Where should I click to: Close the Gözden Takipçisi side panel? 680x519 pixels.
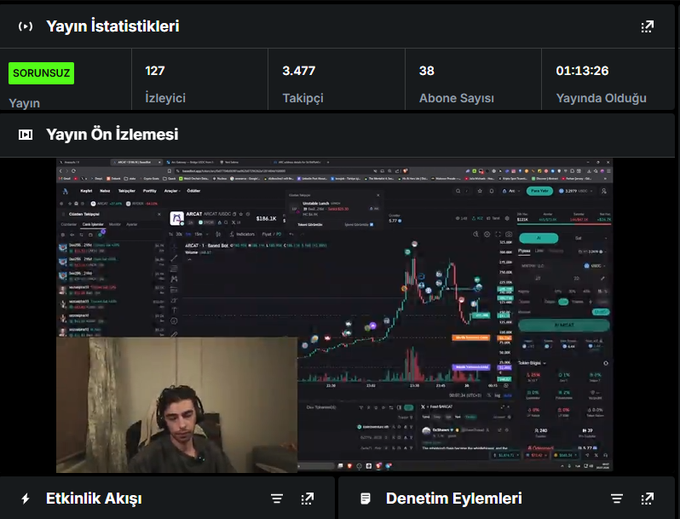coord(159,214)
